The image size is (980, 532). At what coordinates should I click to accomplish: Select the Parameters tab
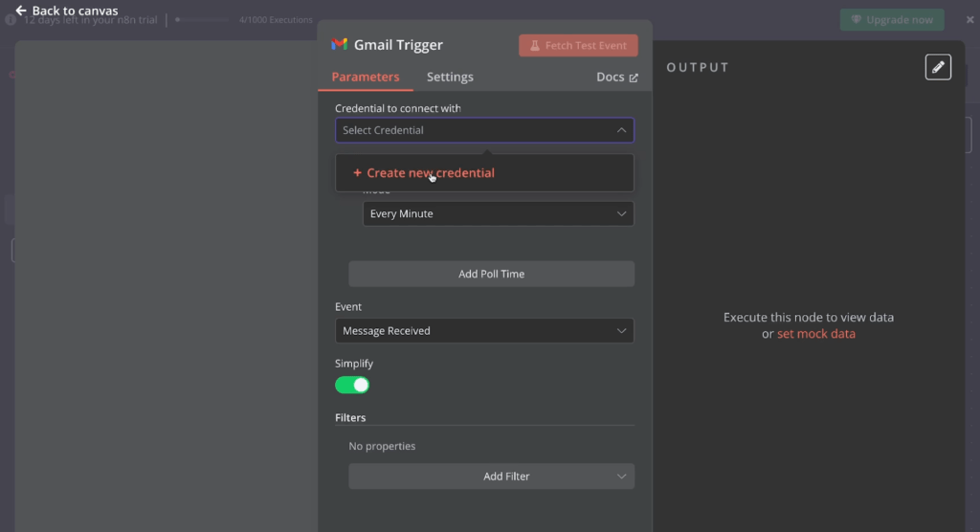(x=366, y=78)
